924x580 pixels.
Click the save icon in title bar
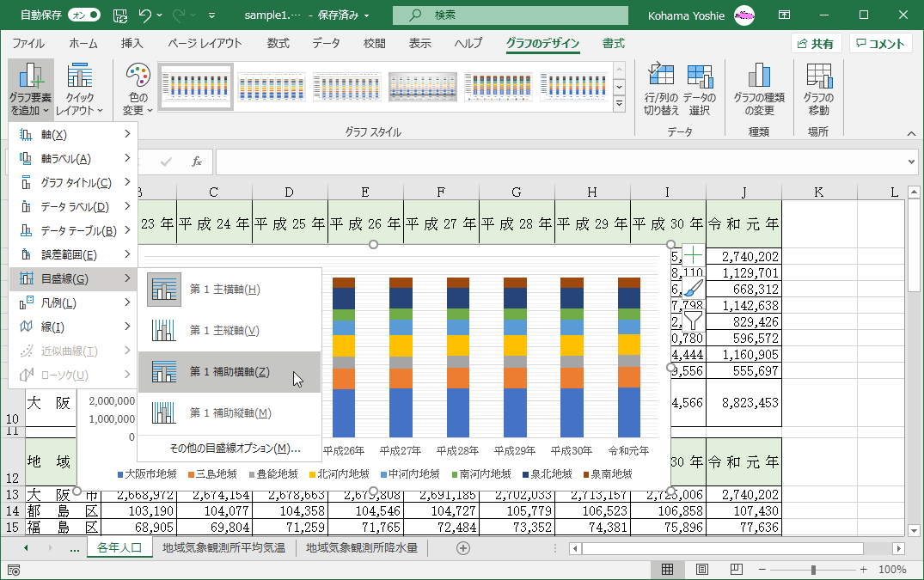[120, 15]
